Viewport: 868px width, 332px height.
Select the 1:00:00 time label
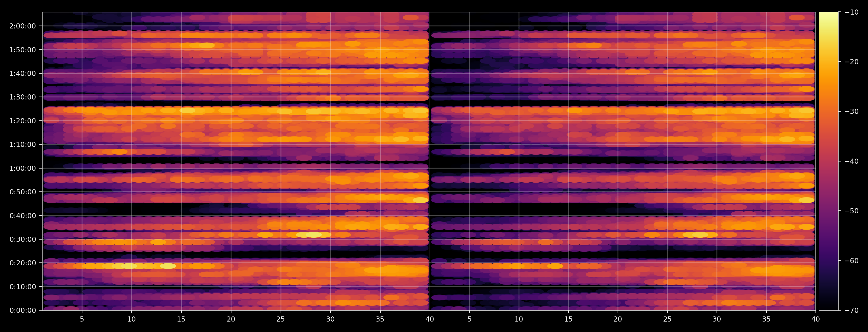tap(23, 168)
